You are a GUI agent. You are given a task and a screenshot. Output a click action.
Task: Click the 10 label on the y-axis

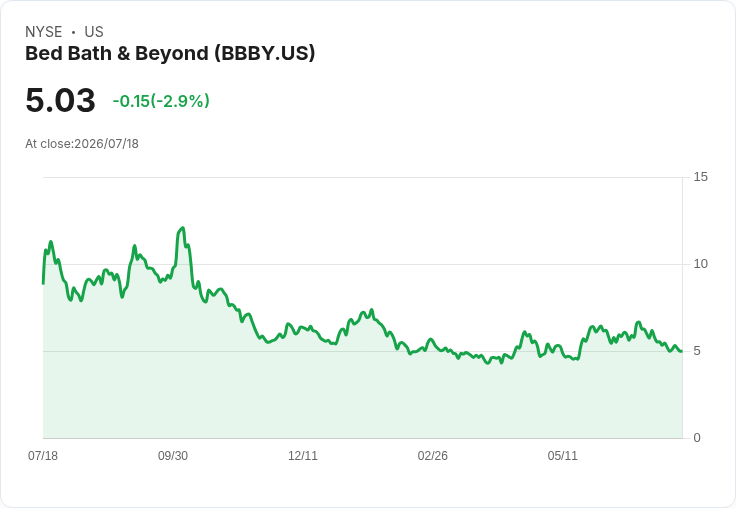click(700, 264)
